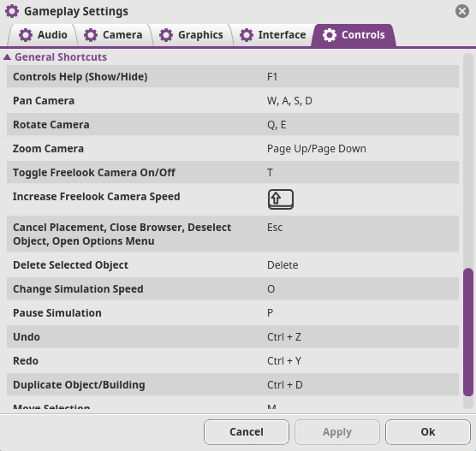Click the Delete key binding value
The height and width of the screenshot is (451, 476).
pyautogui.click(x=283, y=265)
